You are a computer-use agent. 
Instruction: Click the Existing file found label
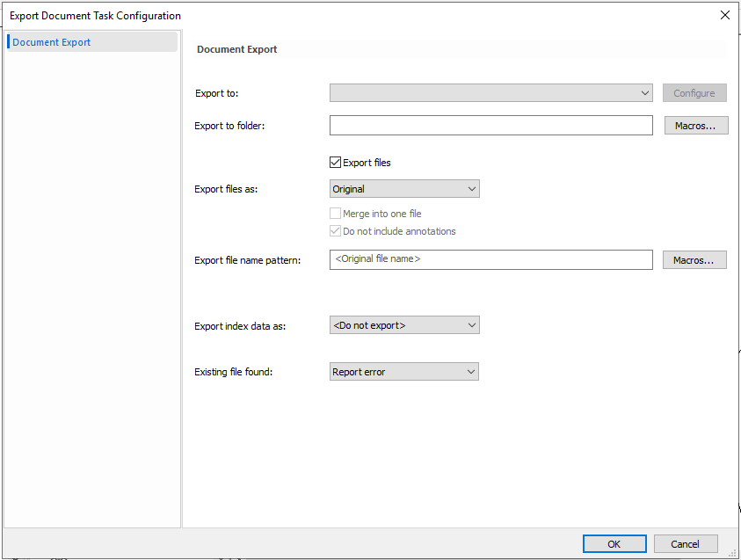tap(234, 372)
